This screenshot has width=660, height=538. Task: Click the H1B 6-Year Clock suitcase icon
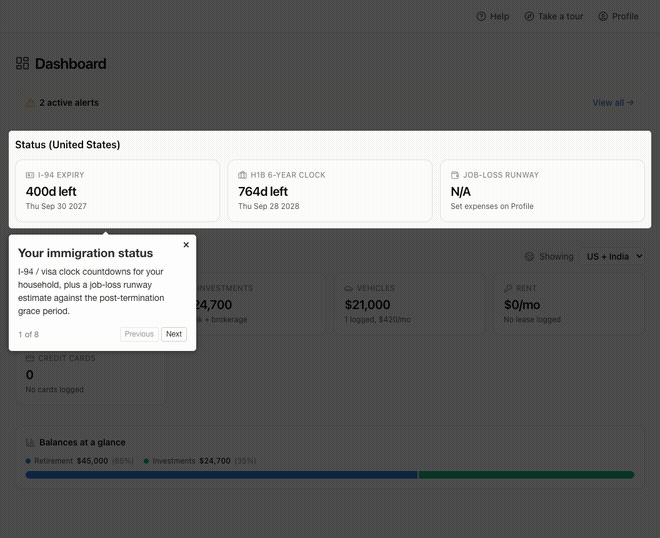click(x=242, y=175)
